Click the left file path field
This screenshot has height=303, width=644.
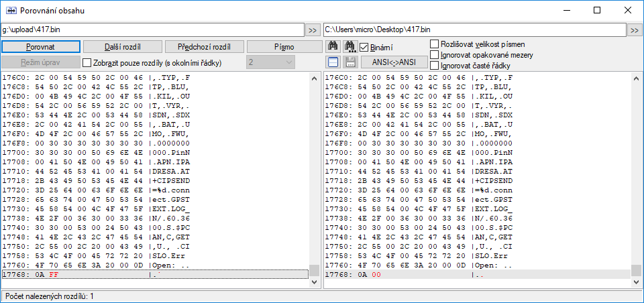coord(152,30)
